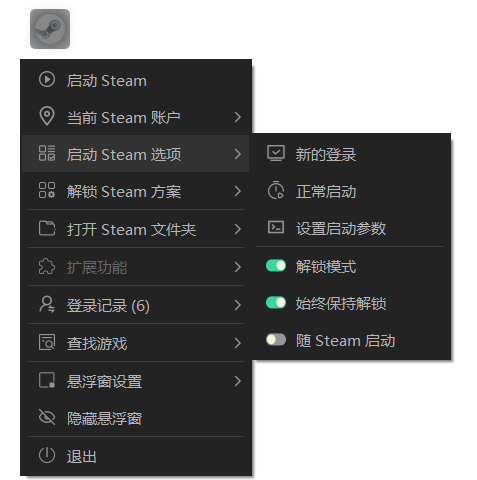Click the user icon beside 登录记录 (6)
This screenshot has width=477, height=480.
click(47, 305)
